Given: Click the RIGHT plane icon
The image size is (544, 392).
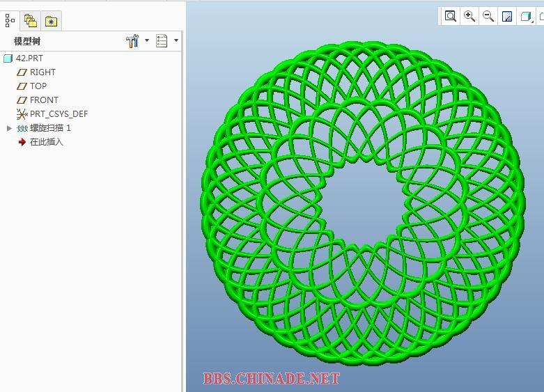Looking at the screenshot, I should [22, 72].
